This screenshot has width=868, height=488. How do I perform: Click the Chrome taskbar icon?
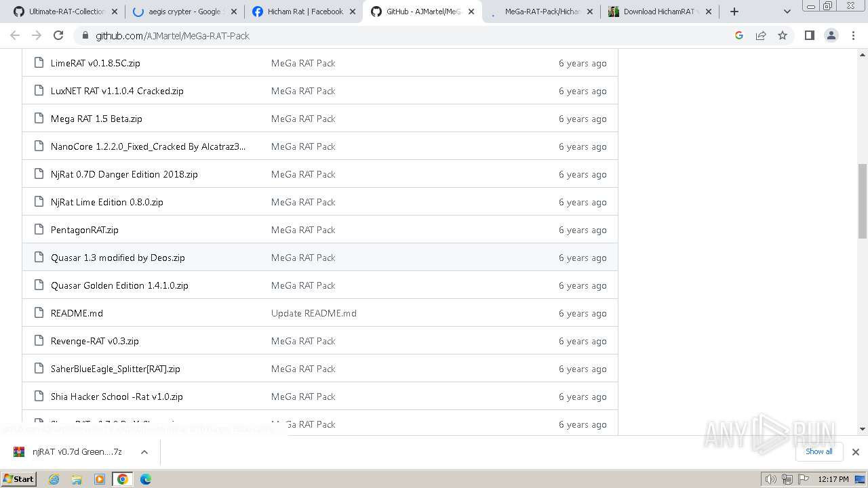pos(123,479)
